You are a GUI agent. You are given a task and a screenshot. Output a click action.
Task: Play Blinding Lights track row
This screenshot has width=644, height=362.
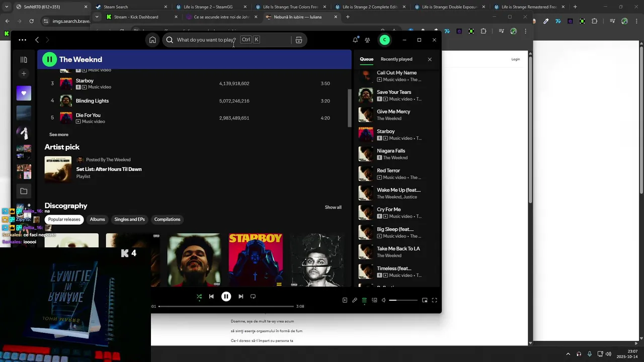coord(194,101)
